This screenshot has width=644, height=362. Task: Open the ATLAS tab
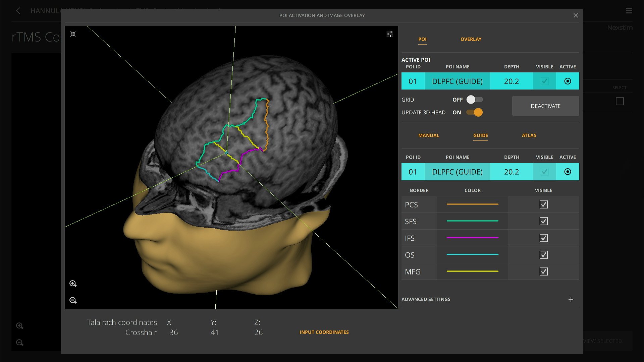click(x=529, y=135)
